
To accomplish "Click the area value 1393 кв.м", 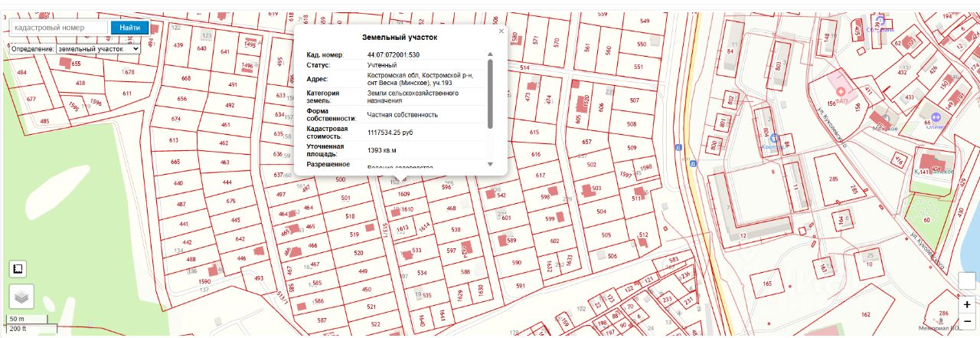I will pos(382,150).
